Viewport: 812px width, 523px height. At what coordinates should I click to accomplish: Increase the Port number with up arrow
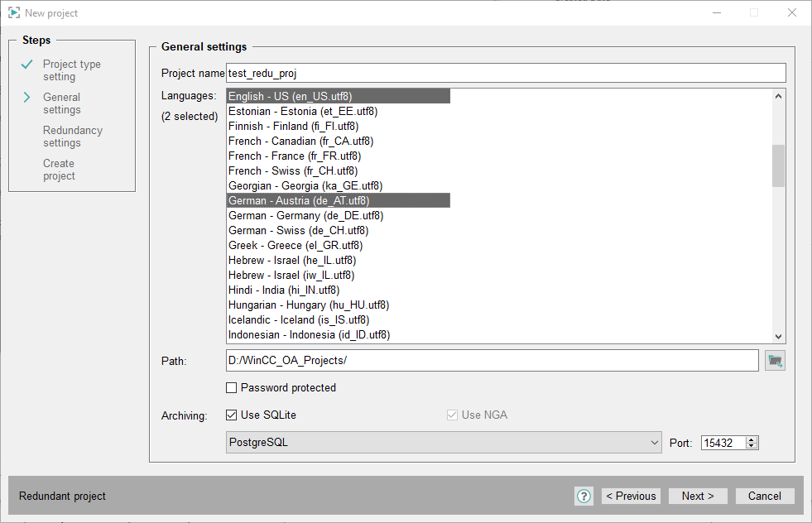pos(752,439)
